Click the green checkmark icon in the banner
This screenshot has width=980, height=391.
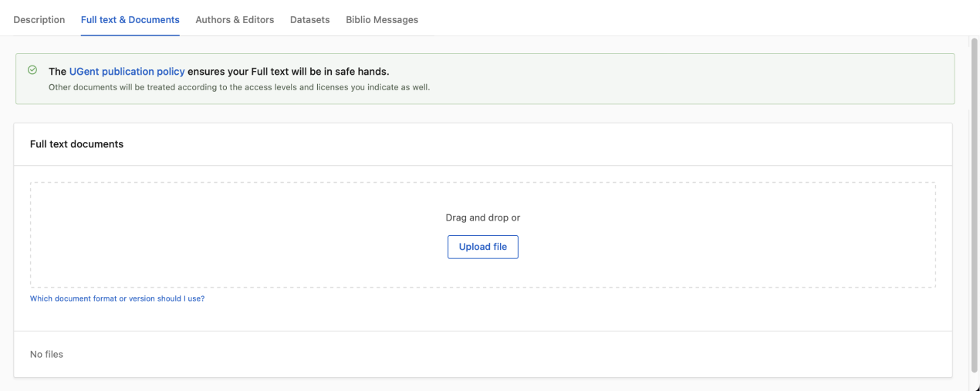[32, 70]
